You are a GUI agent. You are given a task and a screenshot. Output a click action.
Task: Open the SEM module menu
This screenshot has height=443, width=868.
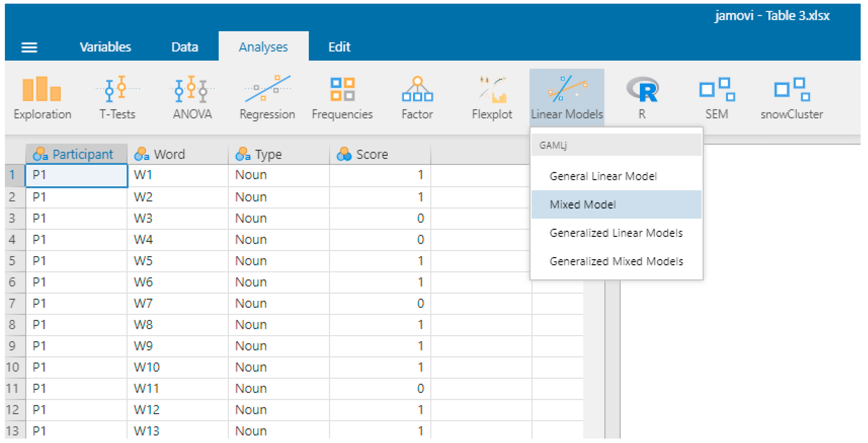[x=717, y=97]
